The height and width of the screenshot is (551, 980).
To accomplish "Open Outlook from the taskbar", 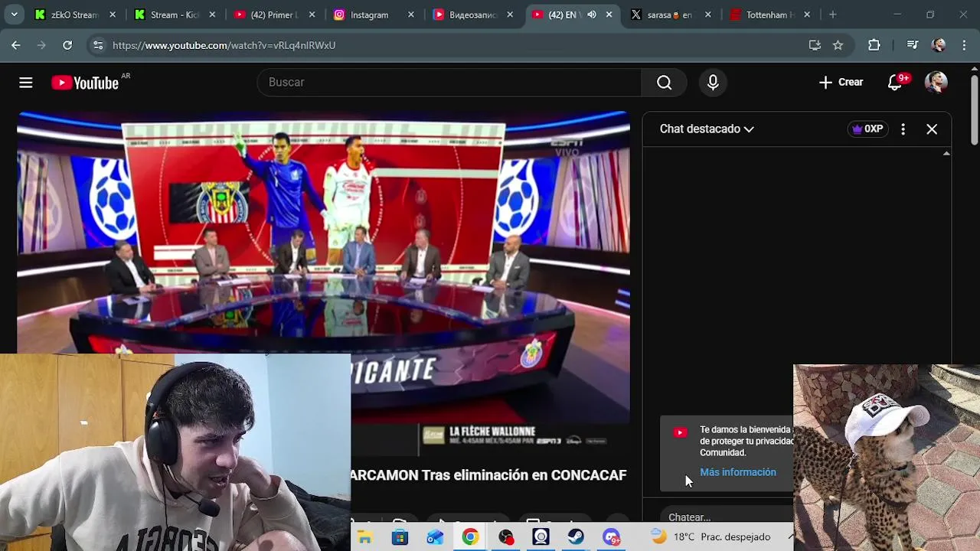I will [x=435, y=537].
